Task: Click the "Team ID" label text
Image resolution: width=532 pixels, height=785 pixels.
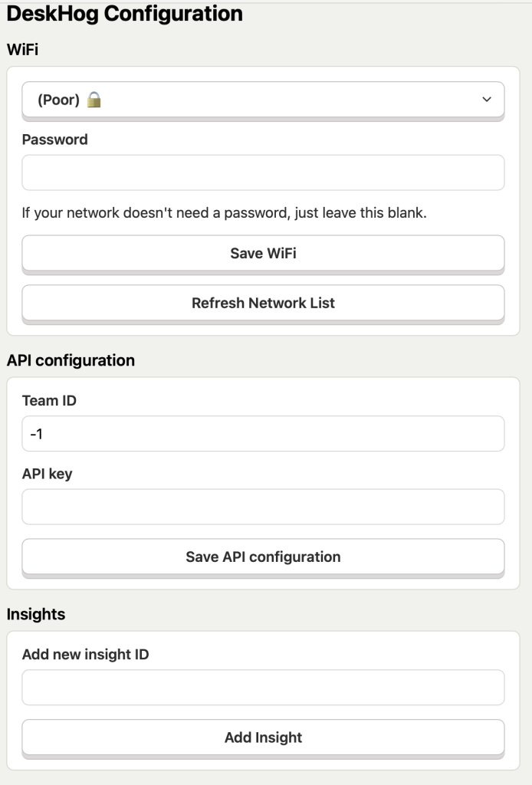Action: [50, 400]
